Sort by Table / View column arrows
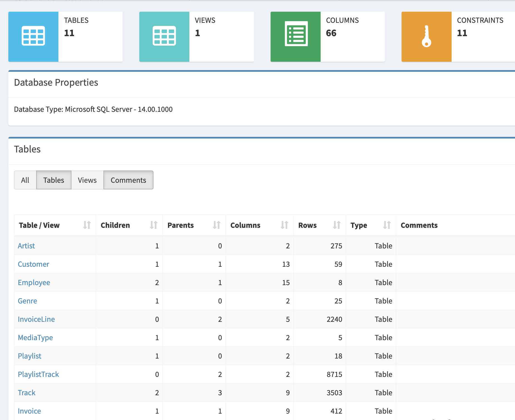The height and width of the screenshot is (420, 515). coord(87,225)
